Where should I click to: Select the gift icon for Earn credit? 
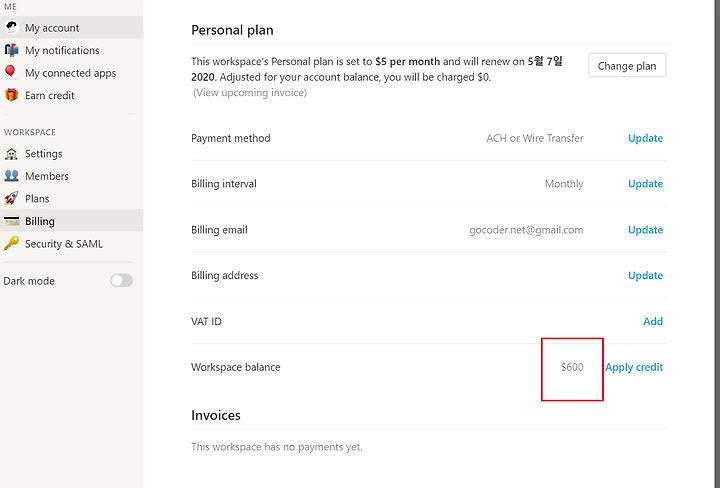(11, 95)
